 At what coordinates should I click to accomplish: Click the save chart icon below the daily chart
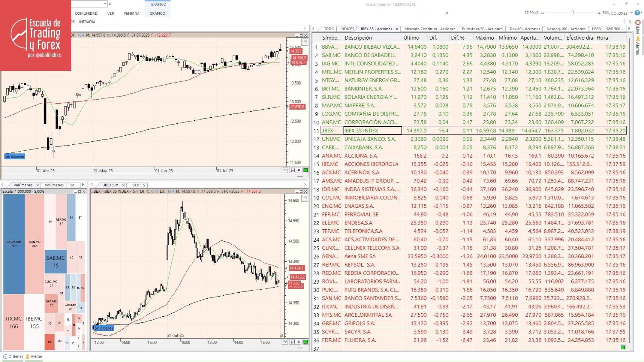click(x=293, y=170)
